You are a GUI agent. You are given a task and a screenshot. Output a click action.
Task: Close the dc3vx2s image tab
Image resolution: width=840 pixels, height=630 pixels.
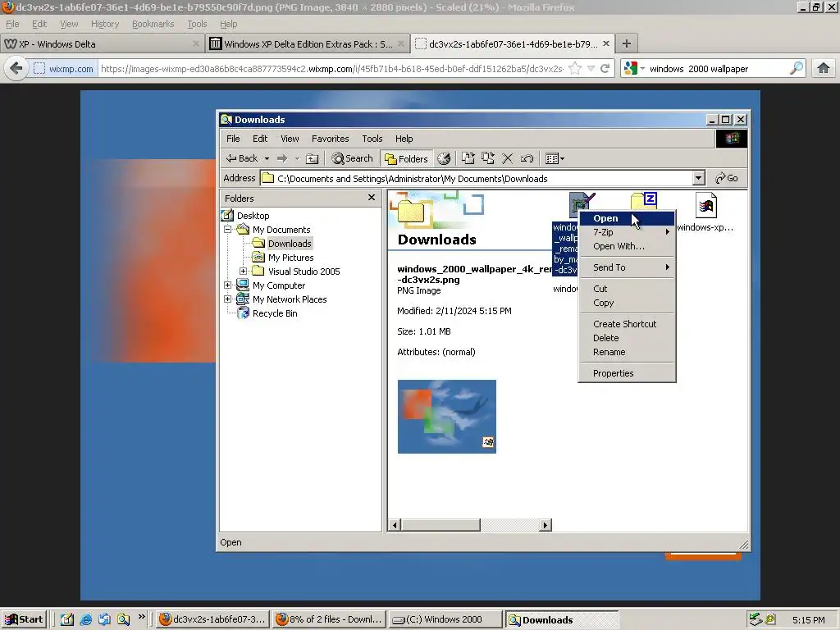(606, 44)
